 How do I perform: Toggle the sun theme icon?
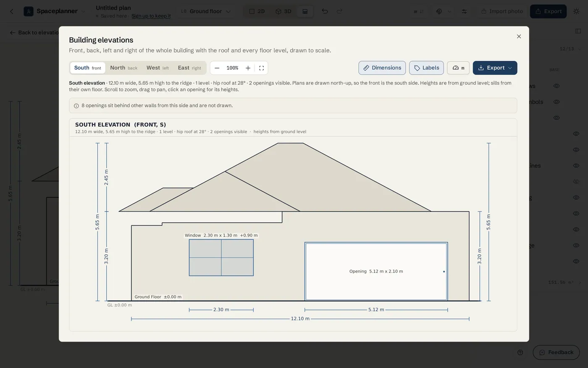[x=577, y=11]
